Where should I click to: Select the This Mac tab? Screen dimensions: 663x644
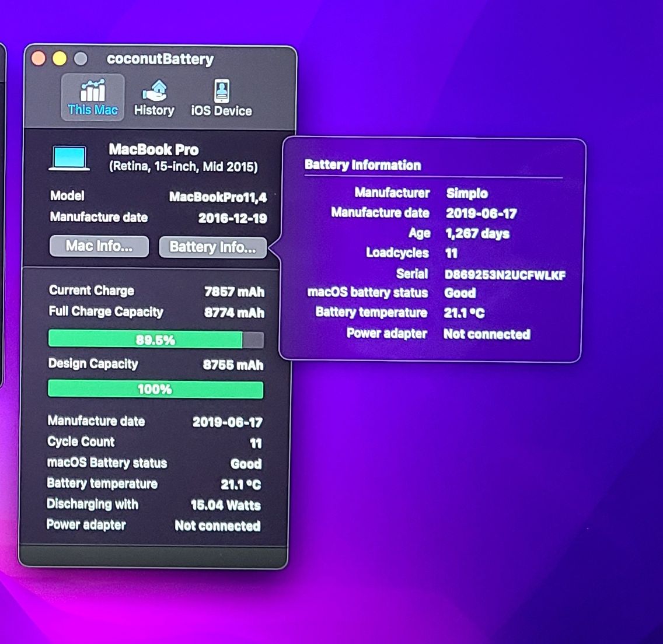click(x=93, y=97)
